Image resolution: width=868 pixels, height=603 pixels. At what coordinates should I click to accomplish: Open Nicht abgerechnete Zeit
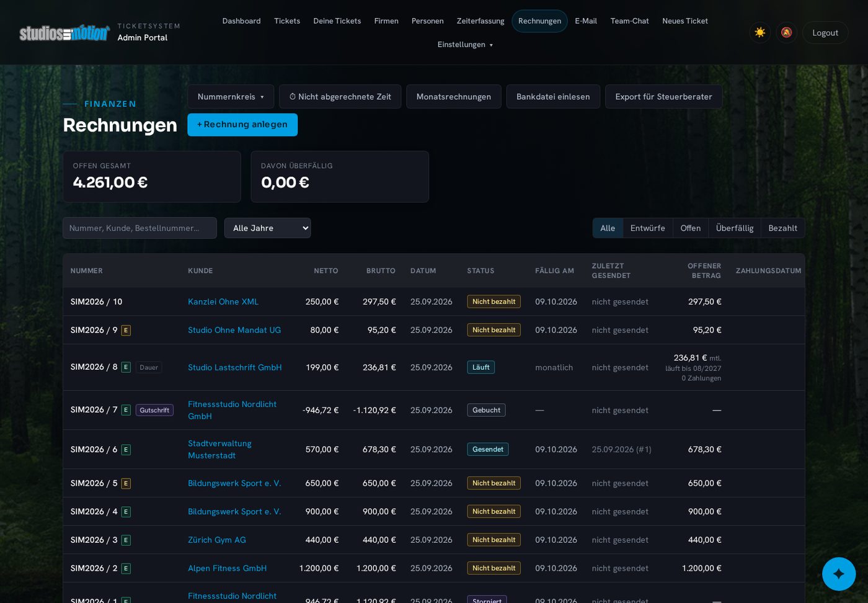tap(340, 97)
